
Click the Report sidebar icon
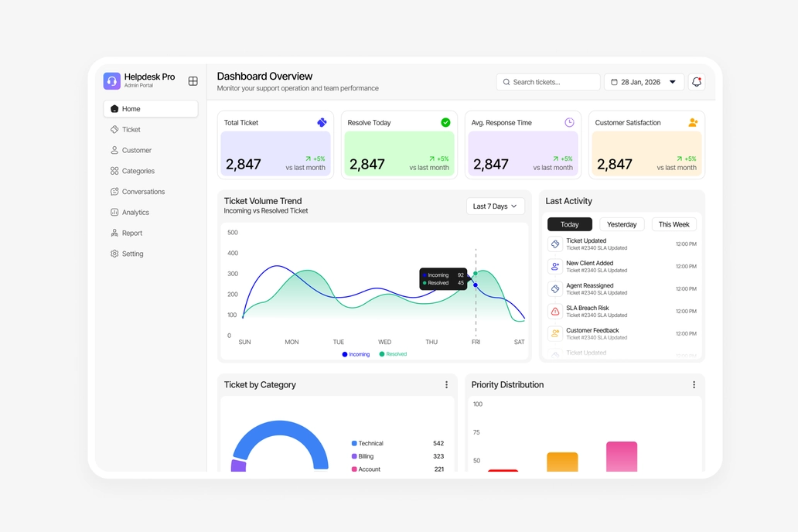tap(114, 233)
